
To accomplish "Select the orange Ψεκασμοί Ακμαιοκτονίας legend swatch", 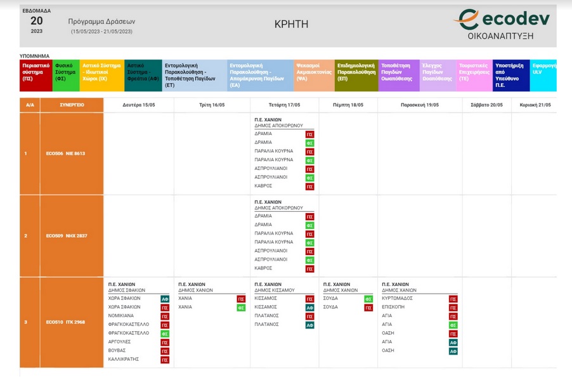I will coord(314,75).
